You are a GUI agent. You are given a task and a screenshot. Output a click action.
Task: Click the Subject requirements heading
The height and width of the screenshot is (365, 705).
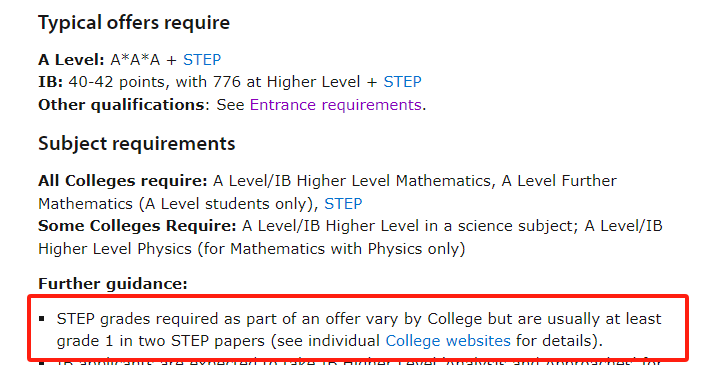137,144
